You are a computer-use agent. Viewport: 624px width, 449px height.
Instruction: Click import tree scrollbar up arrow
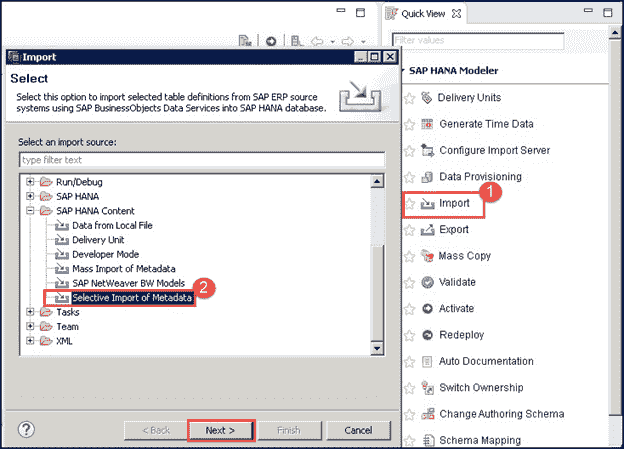click(377, 181)
